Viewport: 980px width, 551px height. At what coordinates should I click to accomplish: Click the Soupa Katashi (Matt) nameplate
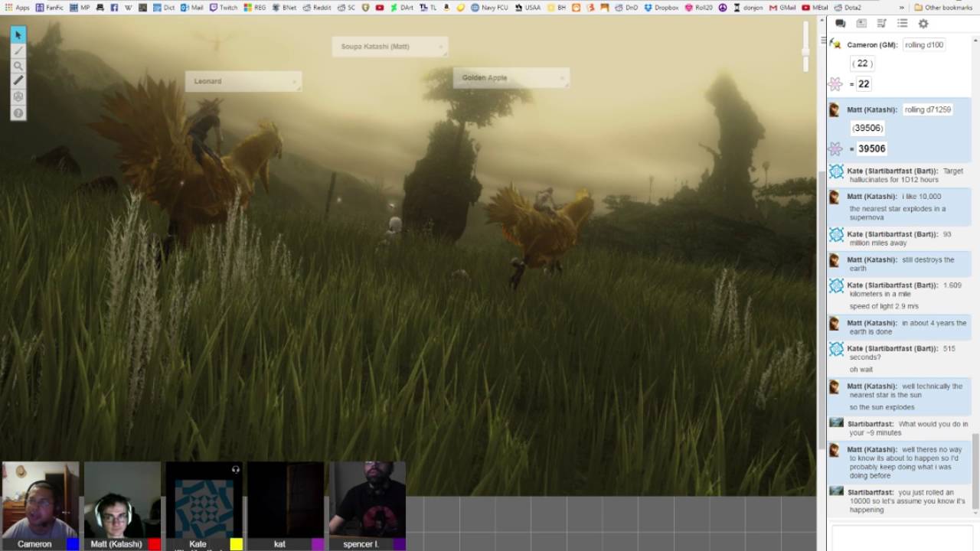click(390, 47)
